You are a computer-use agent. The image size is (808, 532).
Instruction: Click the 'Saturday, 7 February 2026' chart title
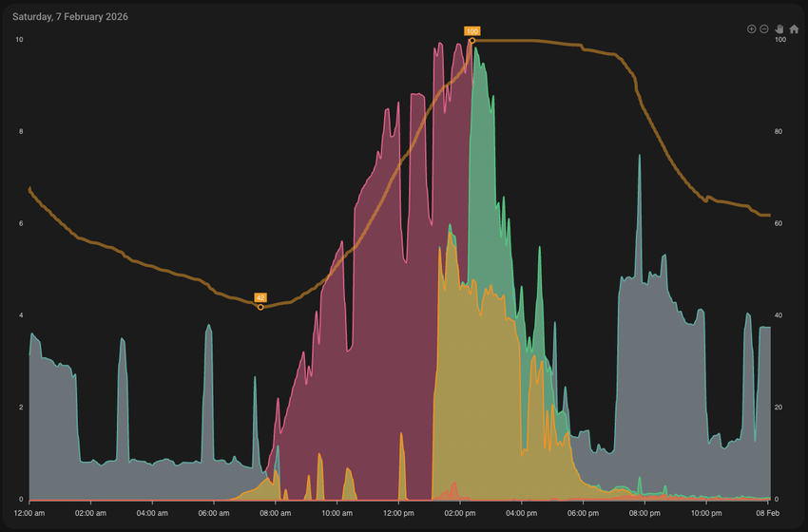point(70,17)
